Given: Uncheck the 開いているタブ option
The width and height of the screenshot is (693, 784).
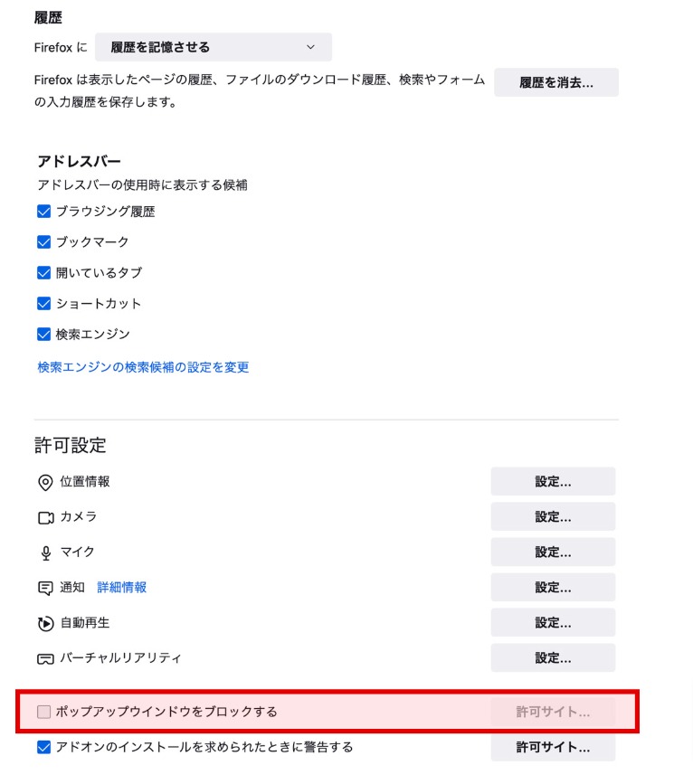Looking at the screenshot, I should pos(43,273).
